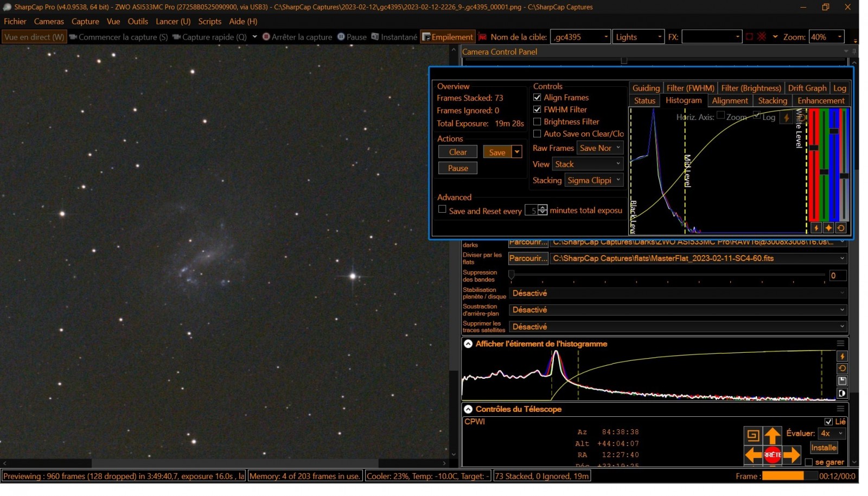This screenshot has width=868, height=496.
Task: Click the Empilement live stack toolbar button
Action: click(x=448, y=37)
